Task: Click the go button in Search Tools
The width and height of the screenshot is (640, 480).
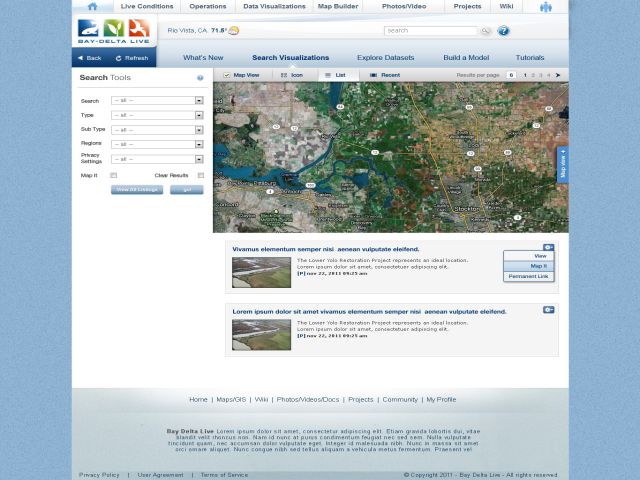Action: pyautogui.click(x=187, y=190)
